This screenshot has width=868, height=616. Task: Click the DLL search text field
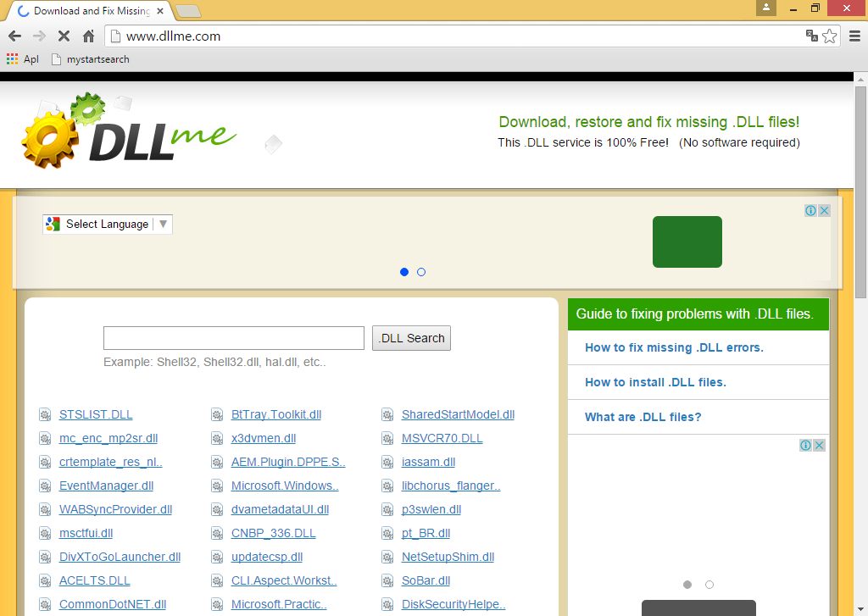click(234, 338)
